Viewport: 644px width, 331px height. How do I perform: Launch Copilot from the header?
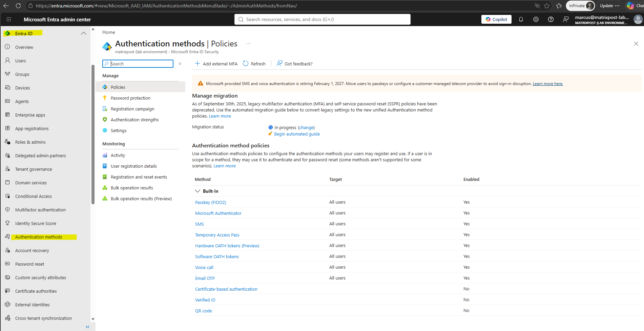(x=496, y=19)
